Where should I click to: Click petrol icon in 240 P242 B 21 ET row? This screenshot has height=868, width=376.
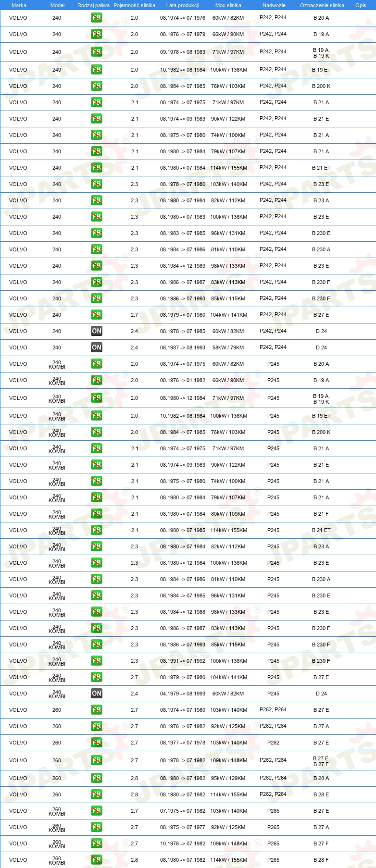point(97,168)
